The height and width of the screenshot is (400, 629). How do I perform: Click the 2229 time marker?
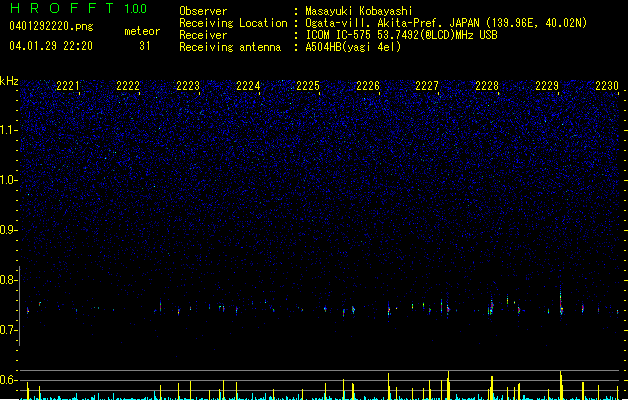point(547,86)
